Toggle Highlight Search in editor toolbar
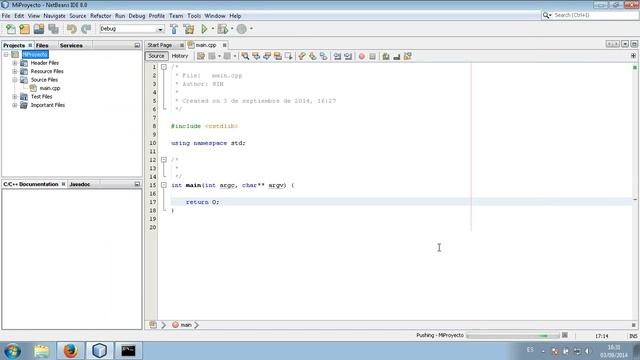 pos(278,56)
